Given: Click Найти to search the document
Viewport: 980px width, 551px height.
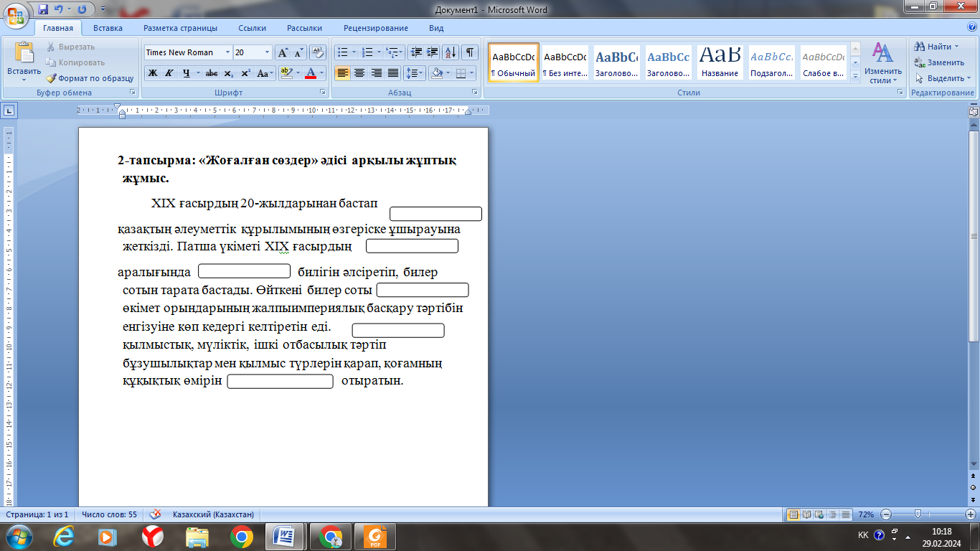Looking at the screenshot, I should tap(938, 47).
